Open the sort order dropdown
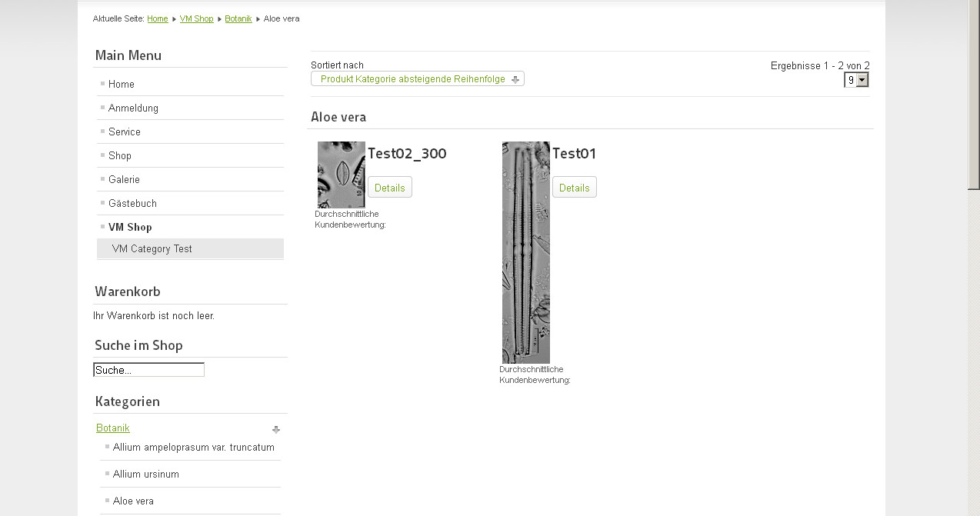Viewport: 980px width, 516px height. pos(417,79)
